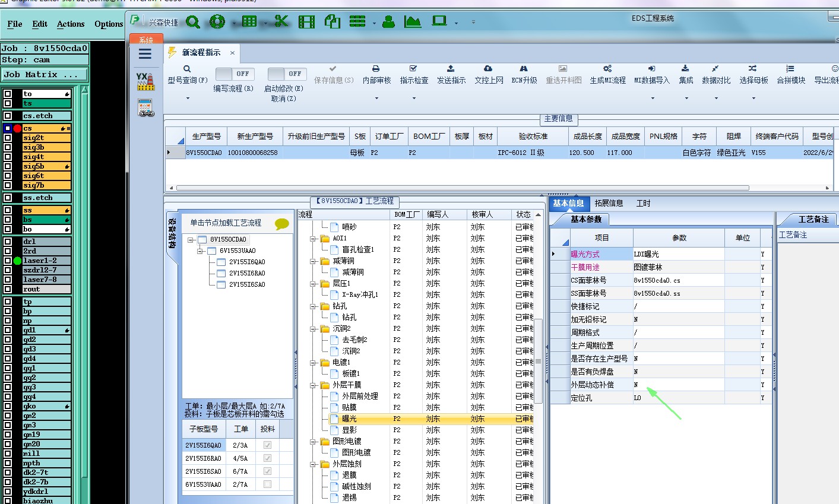
Task: Select the 曝光 row in process tree
Action: [x=415, y=419]
